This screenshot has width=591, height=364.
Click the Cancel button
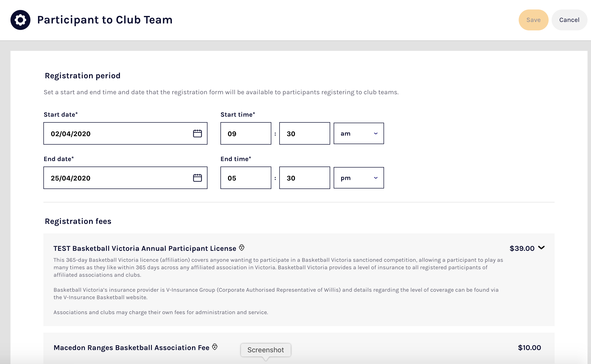[569, 20]
